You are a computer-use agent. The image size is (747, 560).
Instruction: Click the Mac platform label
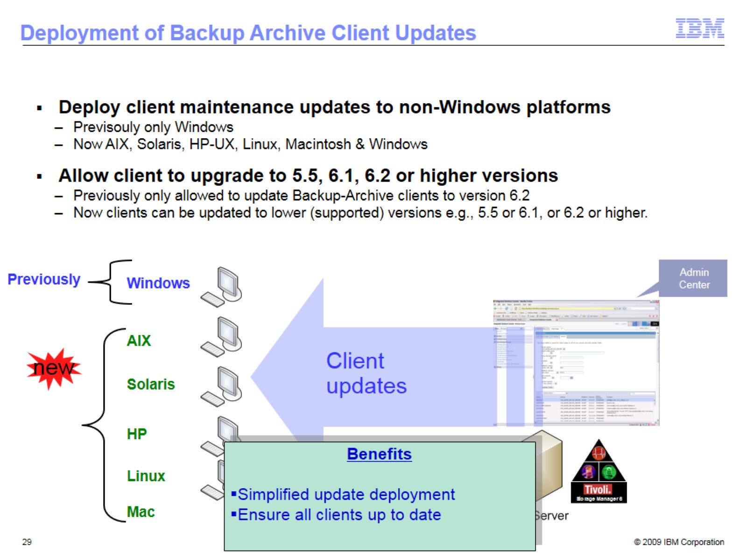(141, 512)
